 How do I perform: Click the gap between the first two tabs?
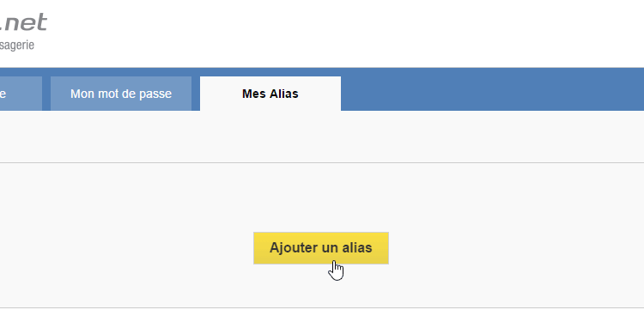[46, 94]
